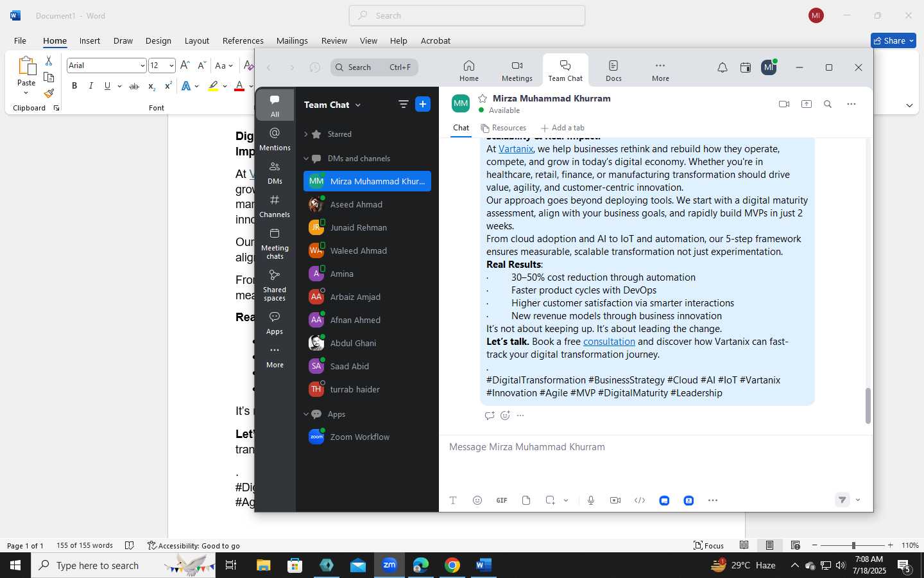The width and height of the screenshot is (924, 578).
Task: Open the Layout ribbon tab
Action: pos(197,40)
